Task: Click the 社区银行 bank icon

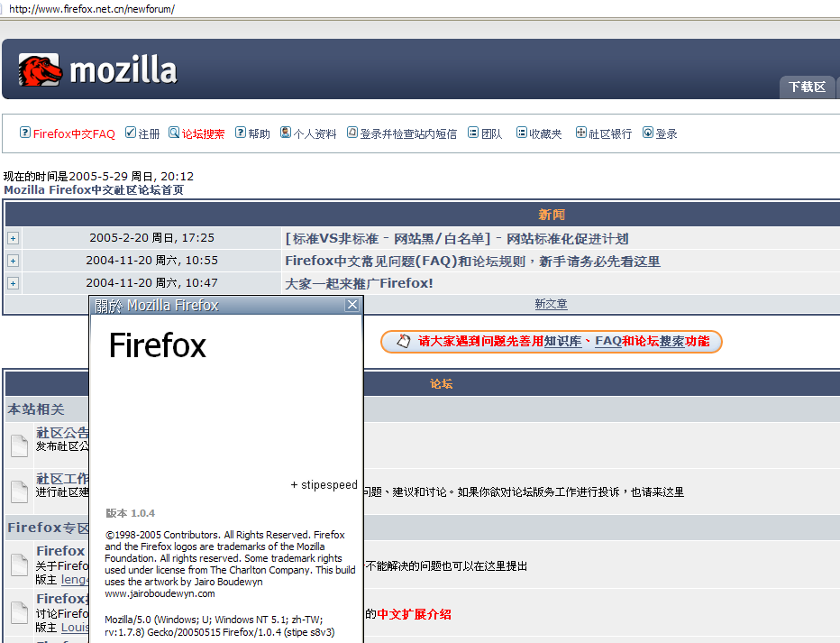Action: pyautogui.click(x=581, y=133)
